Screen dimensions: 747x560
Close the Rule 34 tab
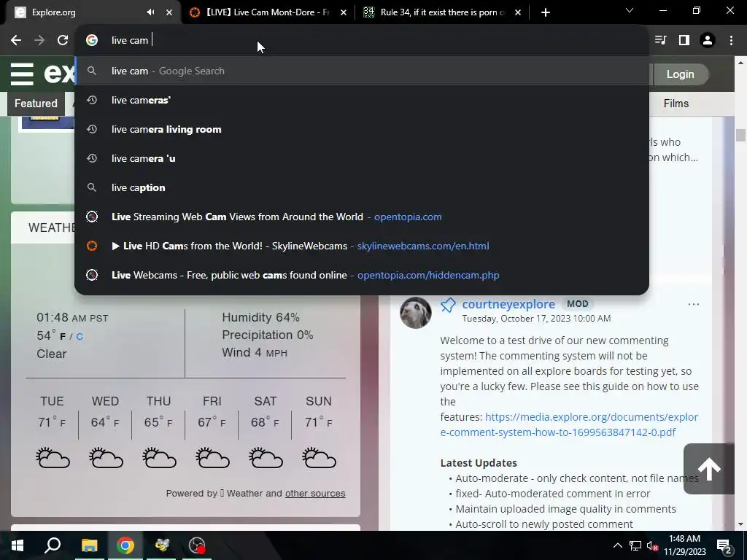coord(518,12)
